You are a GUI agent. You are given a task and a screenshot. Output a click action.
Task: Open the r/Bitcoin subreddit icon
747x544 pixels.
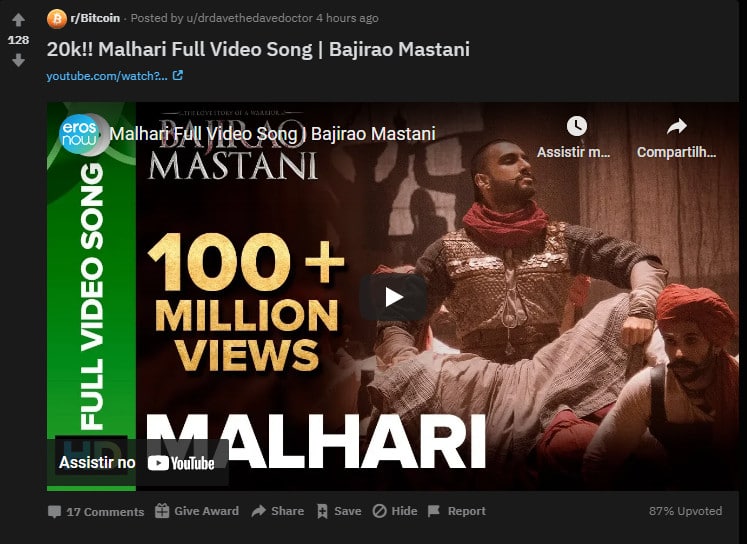coord(57,19)
